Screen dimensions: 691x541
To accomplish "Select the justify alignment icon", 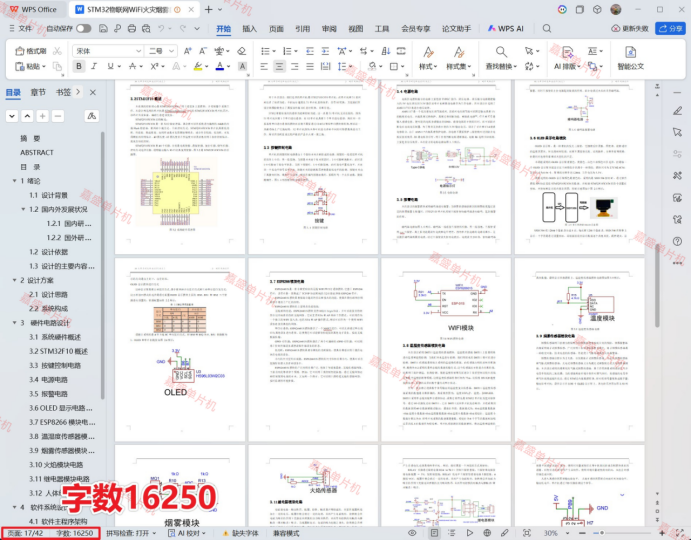I will pyautogui.click(x=310, y=66).
